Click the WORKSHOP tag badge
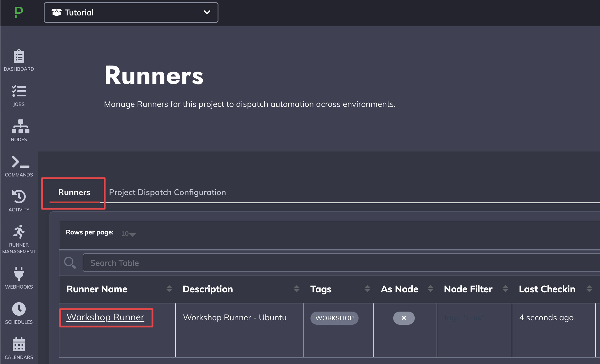Screen dimensions: 600x364 click(334, 318)
